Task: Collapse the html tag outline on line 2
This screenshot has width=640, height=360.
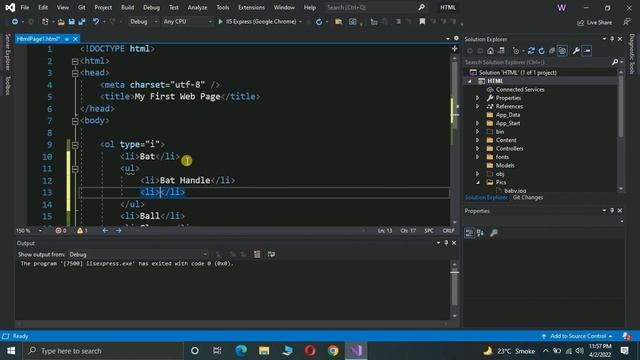Action: pyautogui.click(x=75, y=61)
